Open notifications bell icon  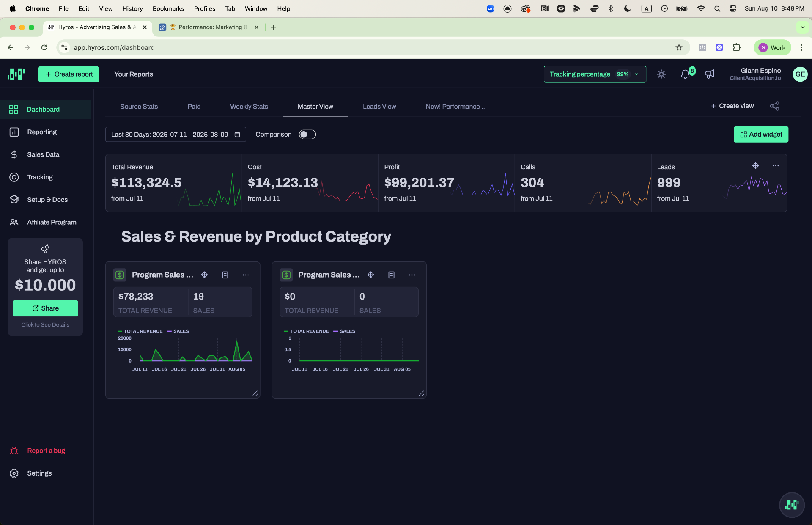pos(685,74)
